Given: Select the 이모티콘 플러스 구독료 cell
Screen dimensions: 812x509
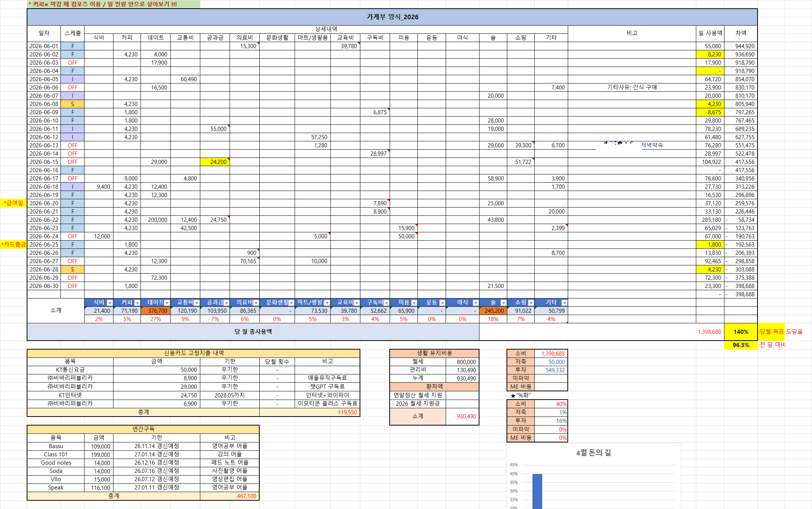Looking at the screenshot, I should click(327, 403).
